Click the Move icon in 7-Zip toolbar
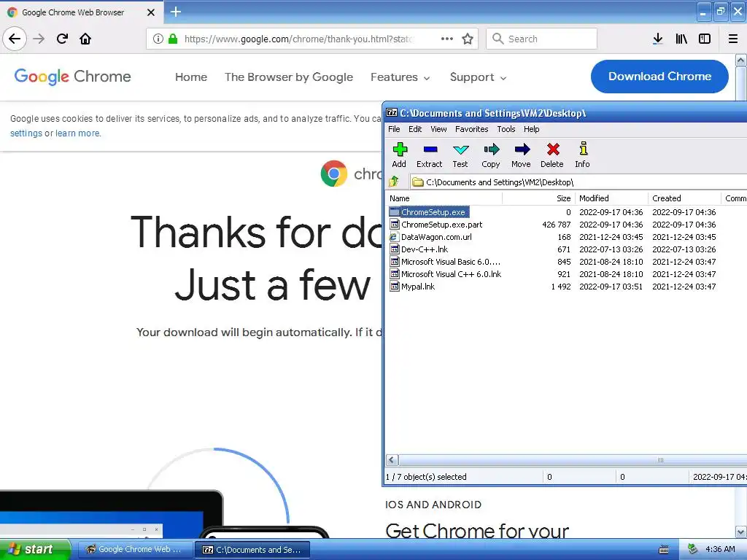Viewport: 747px width, 560px height. 522,150
